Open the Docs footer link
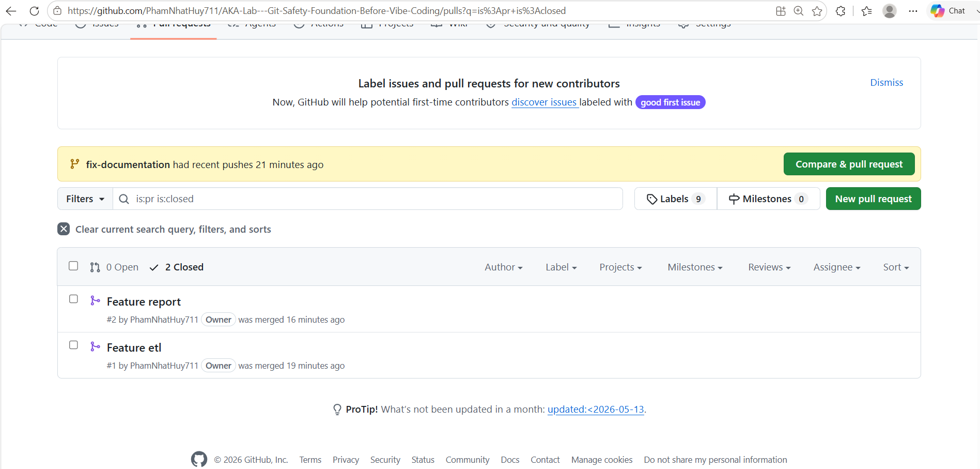This screenshot has height=469, width=980. [x=510, y=460]
